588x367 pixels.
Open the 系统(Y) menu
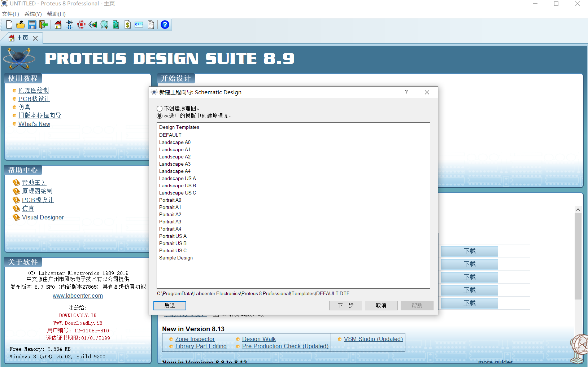click(33, 14)
